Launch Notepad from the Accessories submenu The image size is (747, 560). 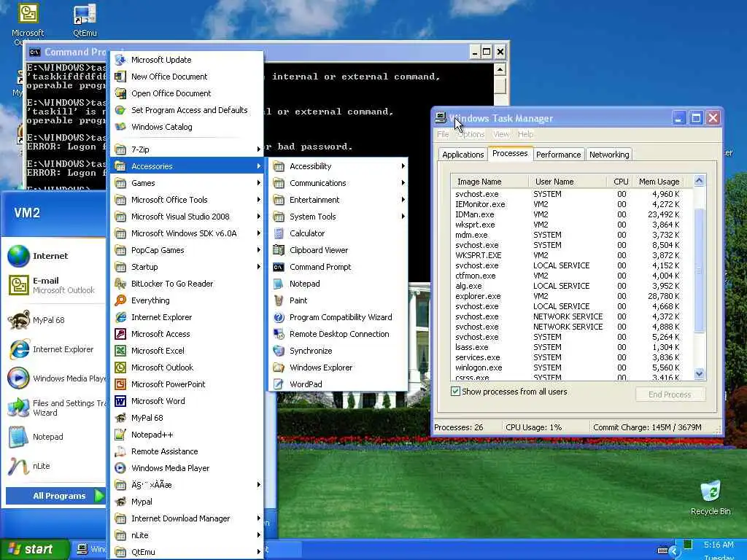[338, 284]
